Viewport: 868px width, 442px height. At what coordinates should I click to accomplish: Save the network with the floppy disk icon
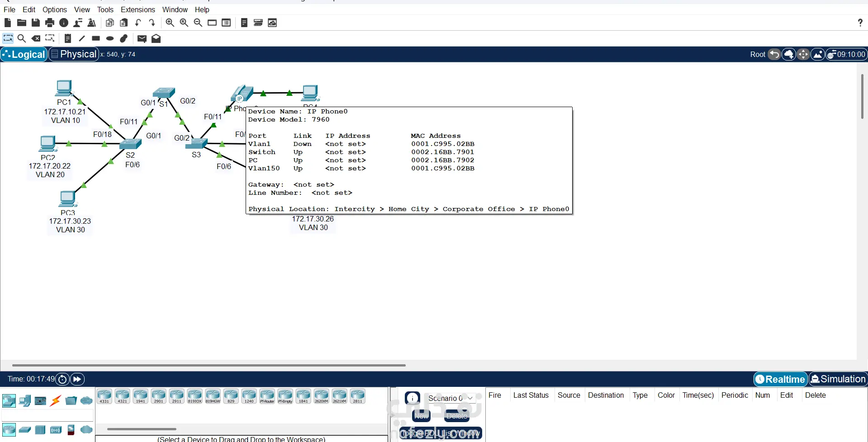tap(36, 23)
